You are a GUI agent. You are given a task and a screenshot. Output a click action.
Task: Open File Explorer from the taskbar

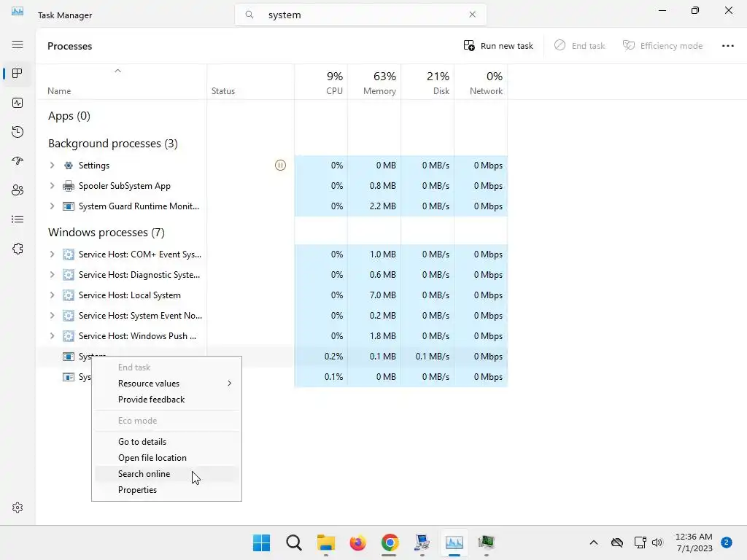326,542
